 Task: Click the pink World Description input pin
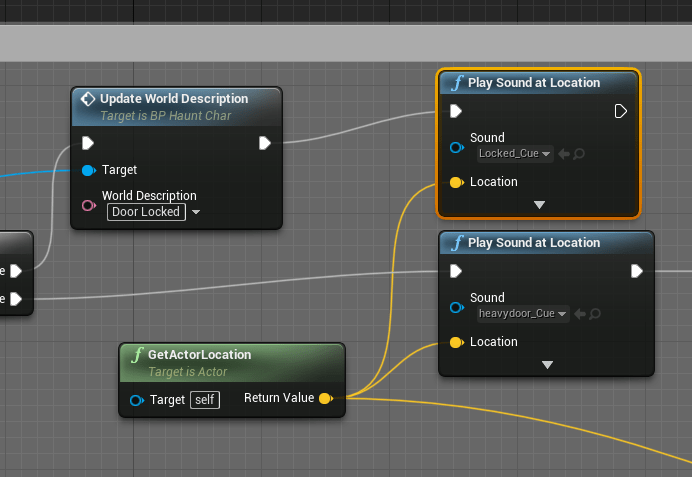pyautogui.click(x=89, y=206)
